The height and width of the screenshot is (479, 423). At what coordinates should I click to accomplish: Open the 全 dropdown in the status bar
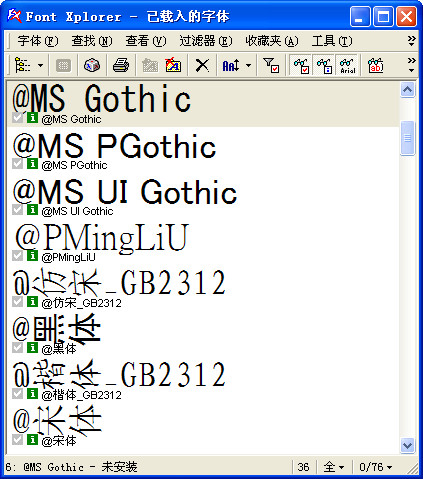coord(334,467)
